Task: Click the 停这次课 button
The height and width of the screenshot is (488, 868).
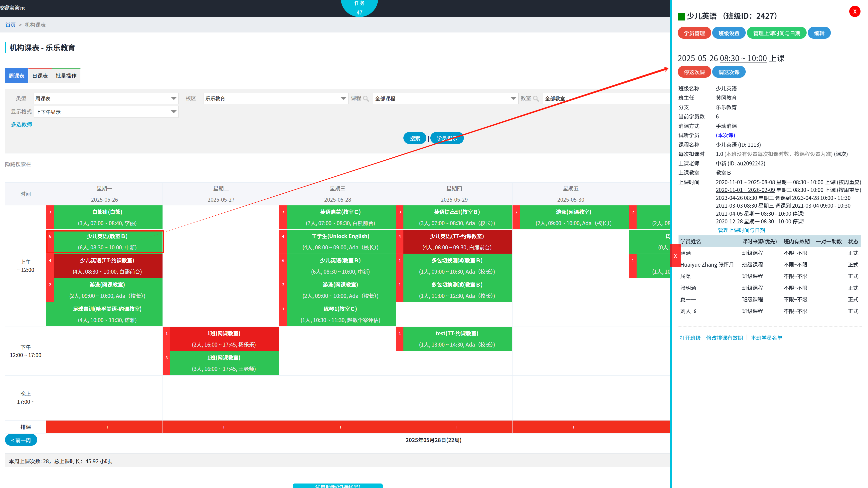Action: click(694, 72)
